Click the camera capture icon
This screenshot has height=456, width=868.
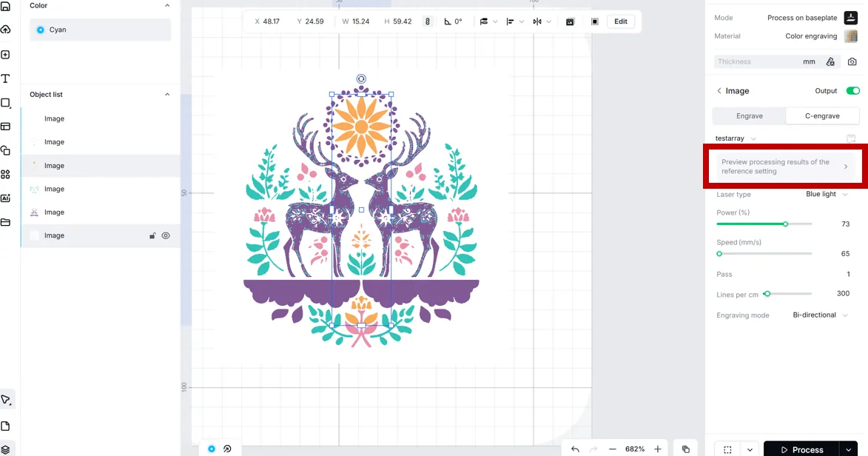[x=852, y=61]
